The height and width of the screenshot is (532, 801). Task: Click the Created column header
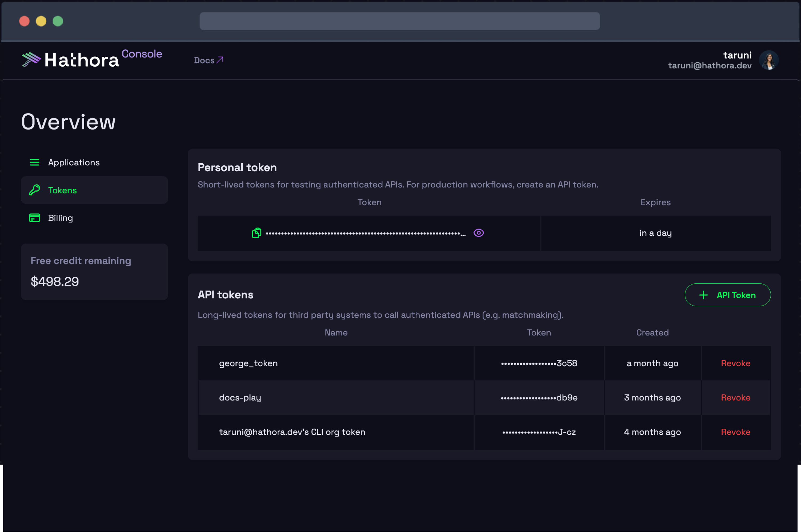pos(652,332)
